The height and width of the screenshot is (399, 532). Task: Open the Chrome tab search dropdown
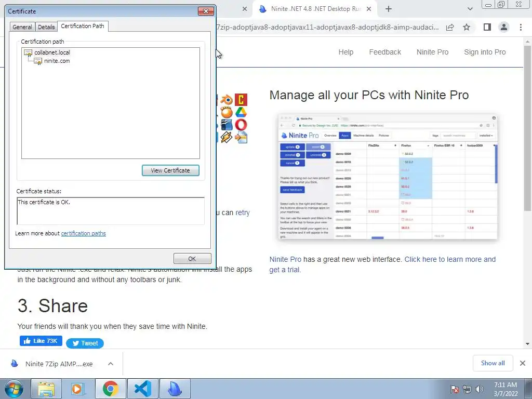click(470, 9)
